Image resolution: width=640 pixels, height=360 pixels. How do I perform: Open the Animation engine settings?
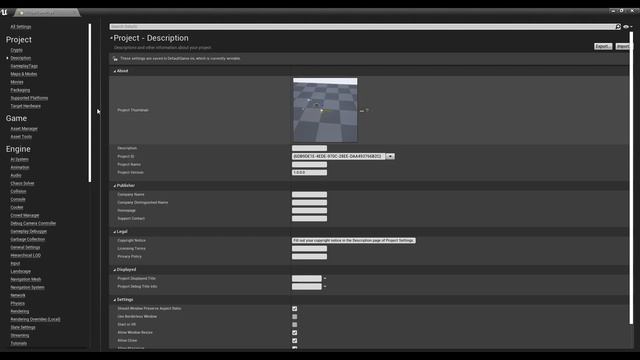[20, 167]
